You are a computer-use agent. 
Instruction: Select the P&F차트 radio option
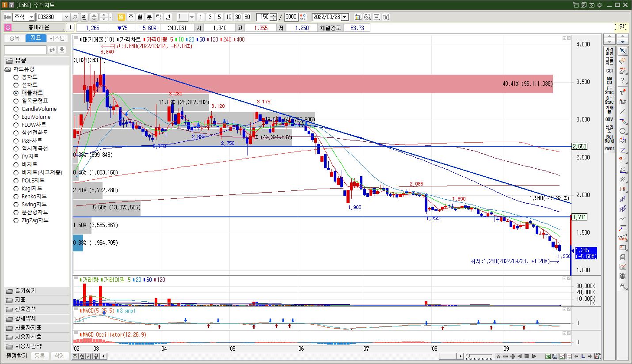pyautogui.click(x=16, y=140)
